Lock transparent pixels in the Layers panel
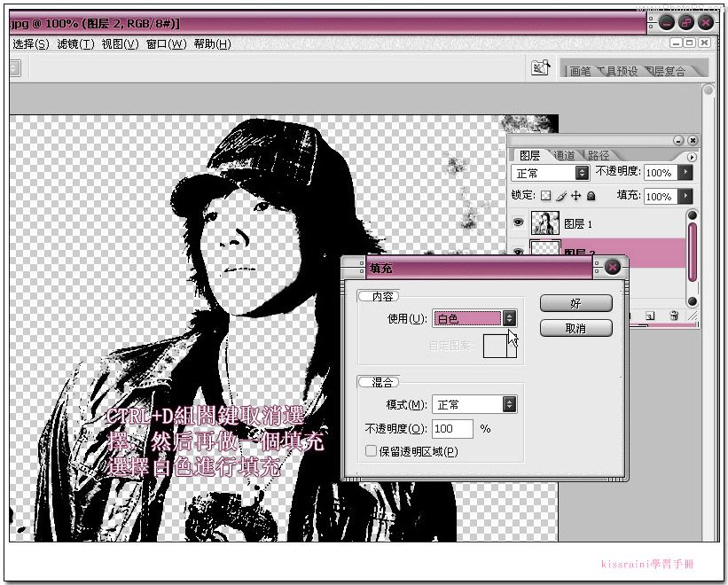This screenshot has width=728, height=585. (546, 196)
